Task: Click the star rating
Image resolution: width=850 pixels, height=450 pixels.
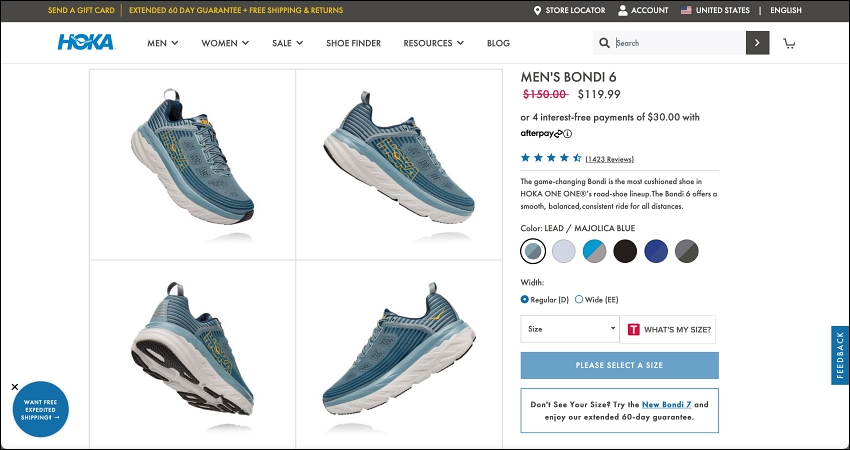Action: 551,158
